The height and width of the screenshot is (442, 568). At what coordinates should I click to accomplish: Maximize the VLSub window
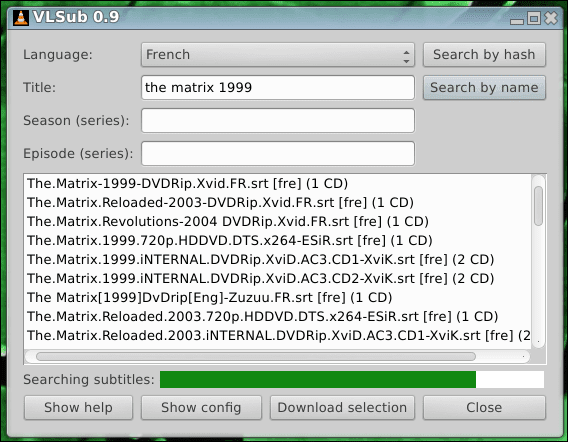click(534, 18)
